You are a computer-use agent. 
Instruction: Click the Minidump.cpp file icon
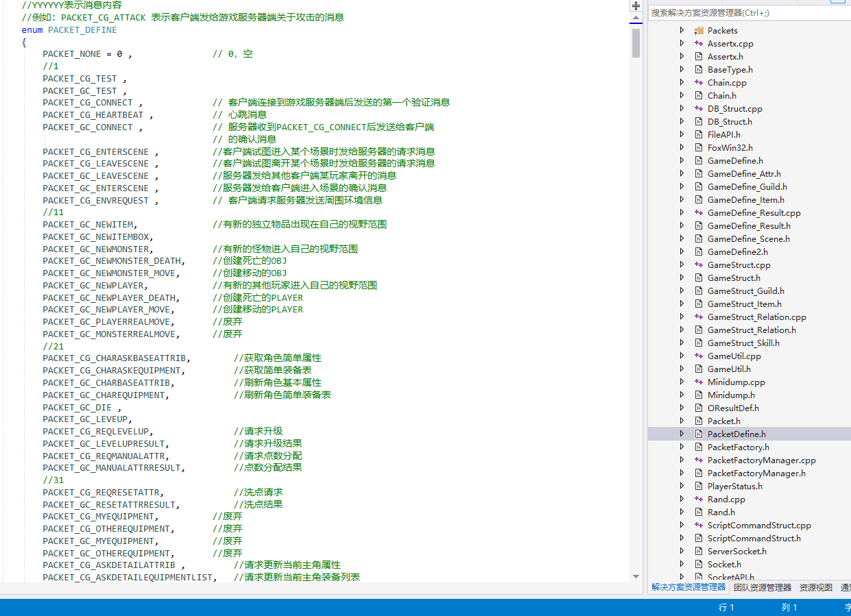pyautogui.click(x=699, y=382)
